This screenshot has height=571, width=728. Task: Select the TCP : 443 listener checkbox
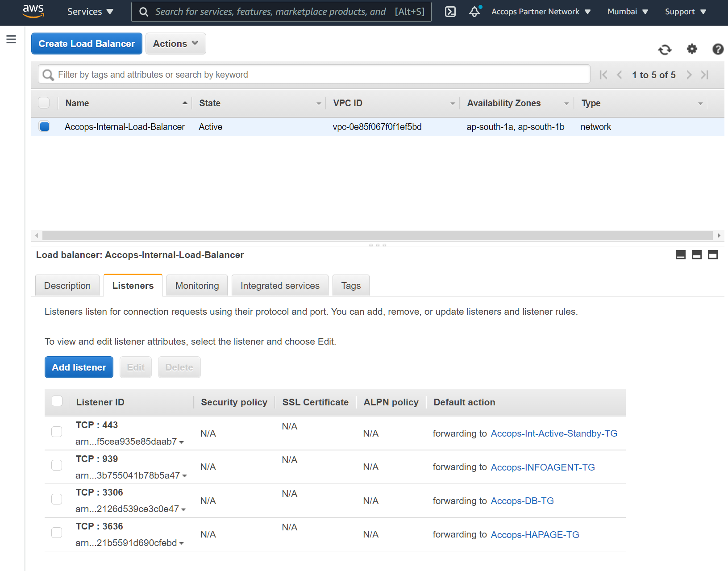57,432
